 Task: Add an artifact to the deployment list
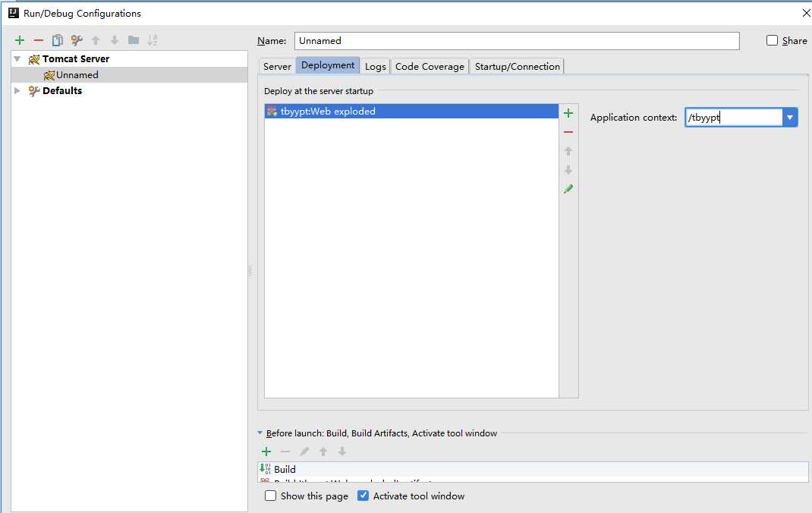point(568,113)
